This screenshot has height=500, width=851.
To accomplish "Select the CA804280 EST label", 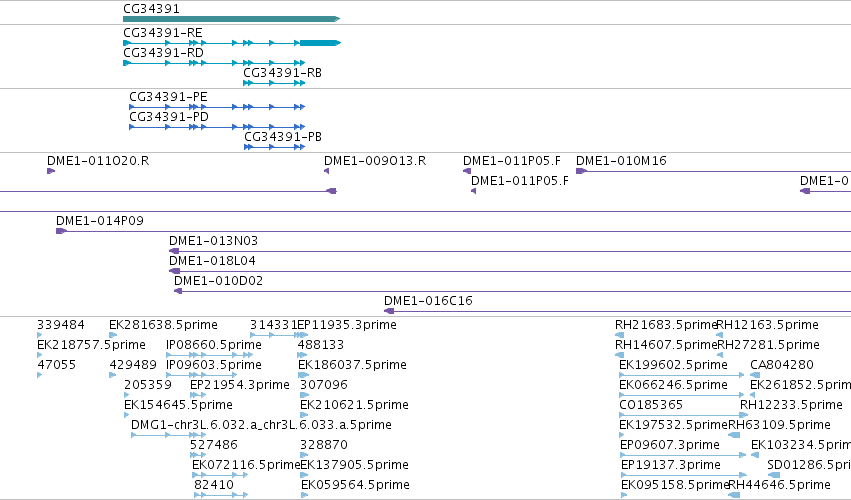I will point(782,365).
